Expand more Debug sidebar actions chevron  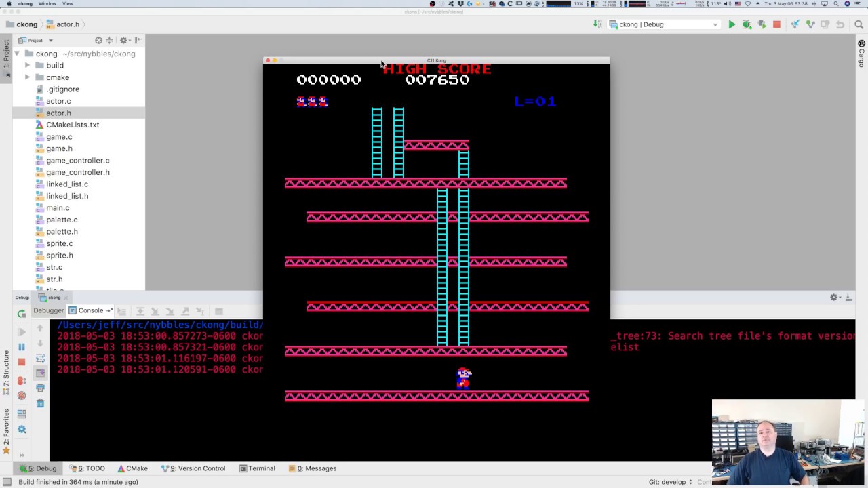pyautogui.click(x=22, y=455)
